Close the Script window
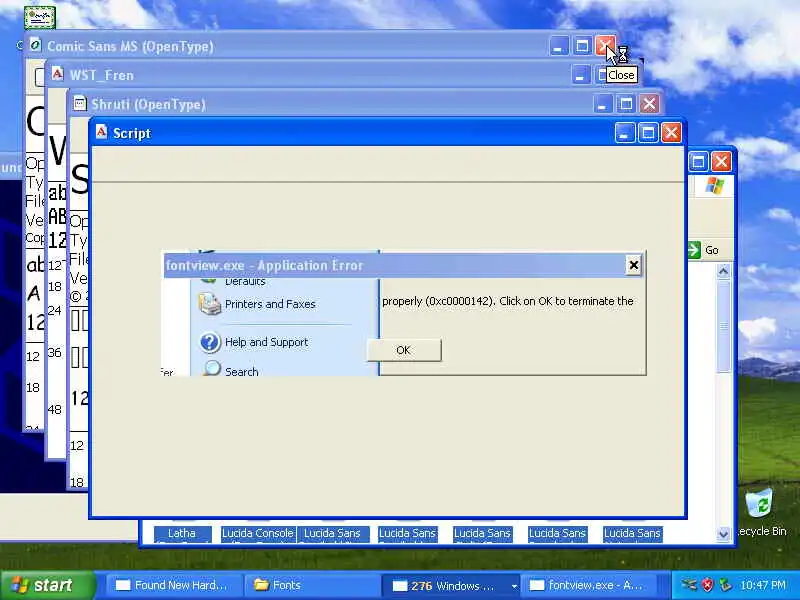Image resolution: width=800 pixels, height=600 pixels. pyautogui.click(x=671, y=133)
